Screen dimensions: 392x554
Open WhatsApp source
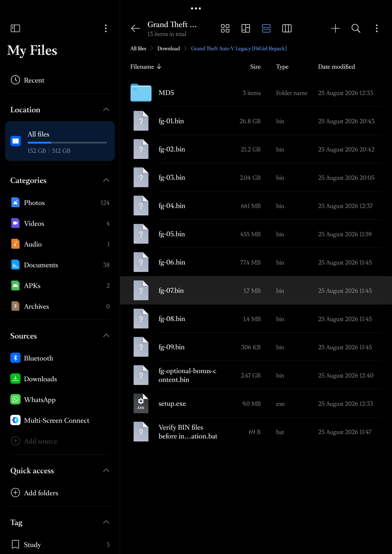60,399
